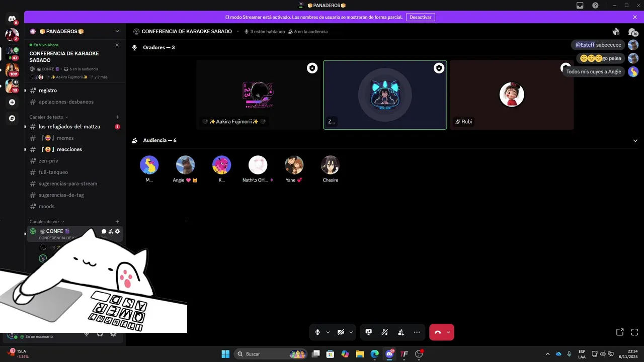This screenshot has width=644, height=362.
Task: Open the Discord inbox icon
Action: tap(580, 6)
